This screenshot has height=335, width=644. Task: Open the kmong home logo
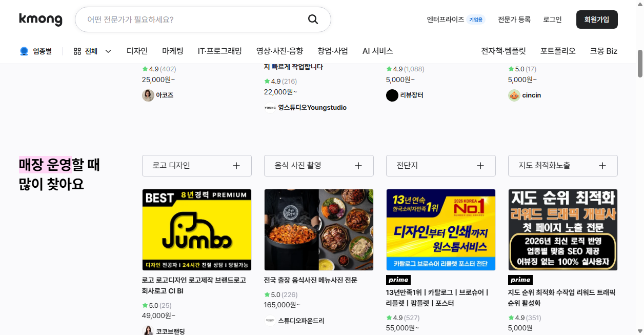(41, 19)
